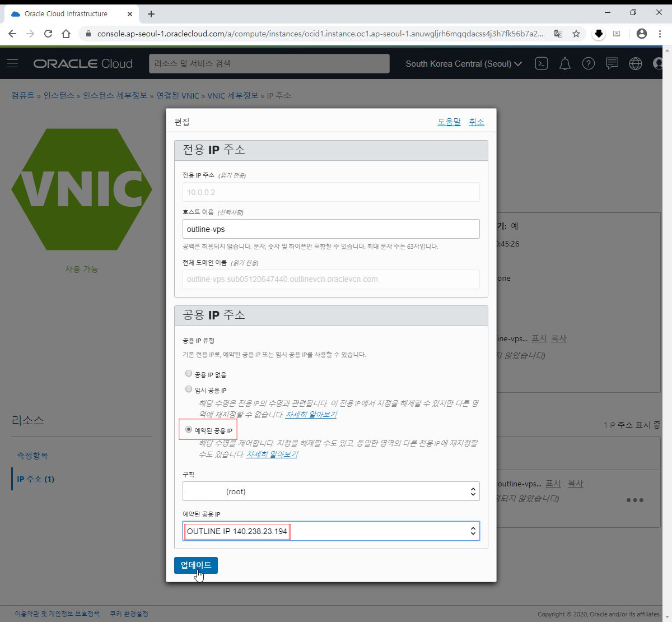Click '취소' cancel link in dialog
The width and height of the screenshot is (672, 622).
click(477, 122)
